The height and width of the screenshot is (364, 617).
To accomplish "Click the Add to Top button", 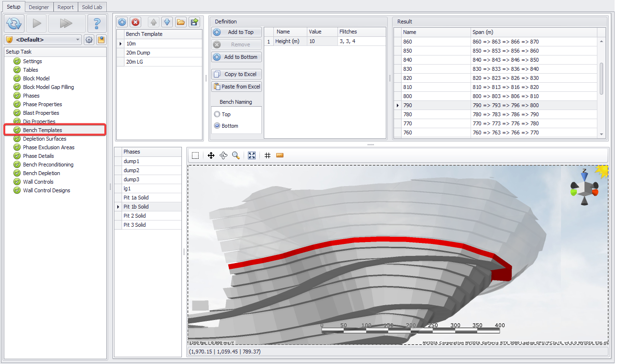I will 236,32.
